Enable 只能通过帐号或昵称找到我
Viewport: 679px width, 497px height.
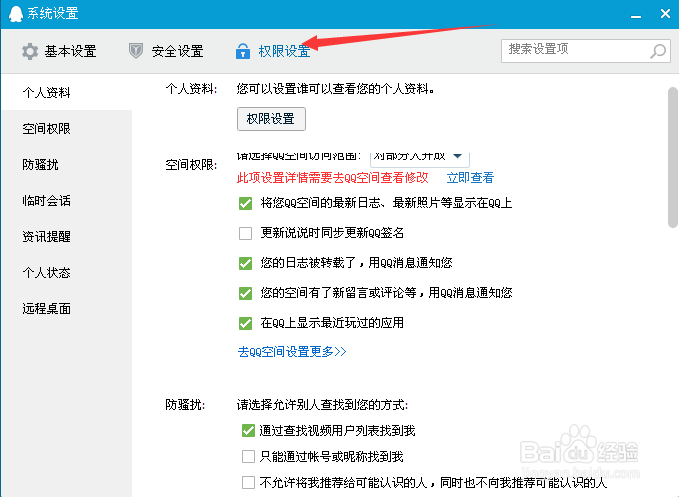pyautogui.click(x=248, y=456)
